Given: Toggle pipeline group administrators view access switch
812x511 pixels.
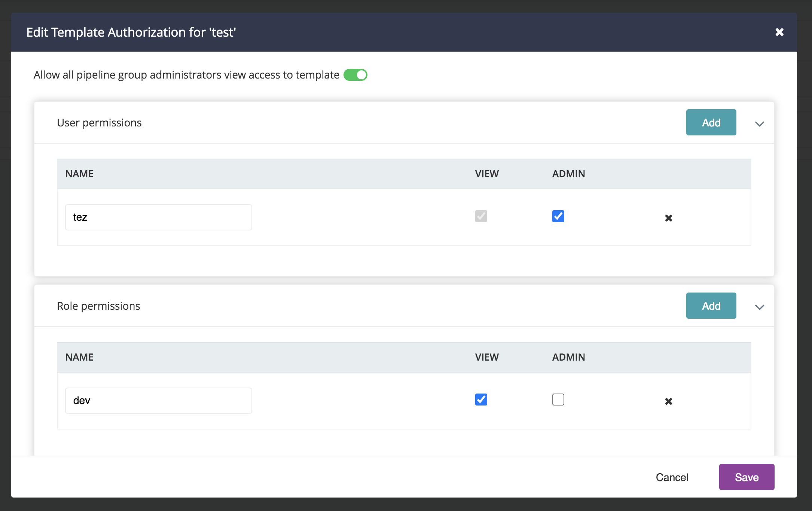Looking at the screenshot, I should 355,75.
